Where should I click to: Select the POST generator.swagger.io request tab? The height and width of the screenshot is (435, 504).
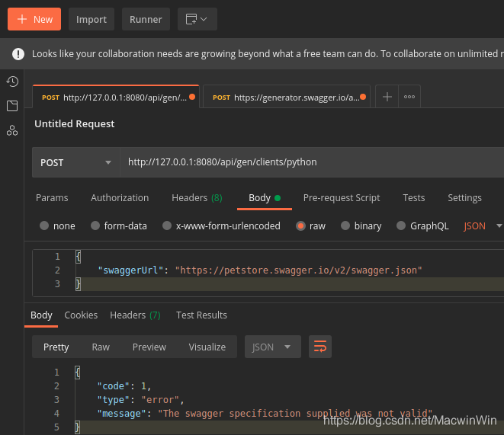(x=287, y=97)
